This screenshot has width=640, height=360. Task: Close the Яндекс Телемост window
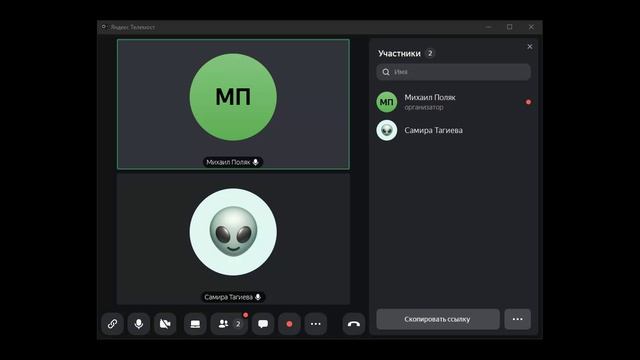[531, 27]
